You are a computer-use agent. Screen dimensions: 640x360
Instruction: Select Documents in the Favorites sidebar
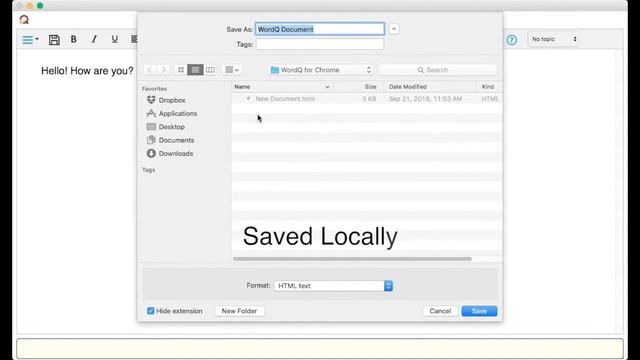171,140
